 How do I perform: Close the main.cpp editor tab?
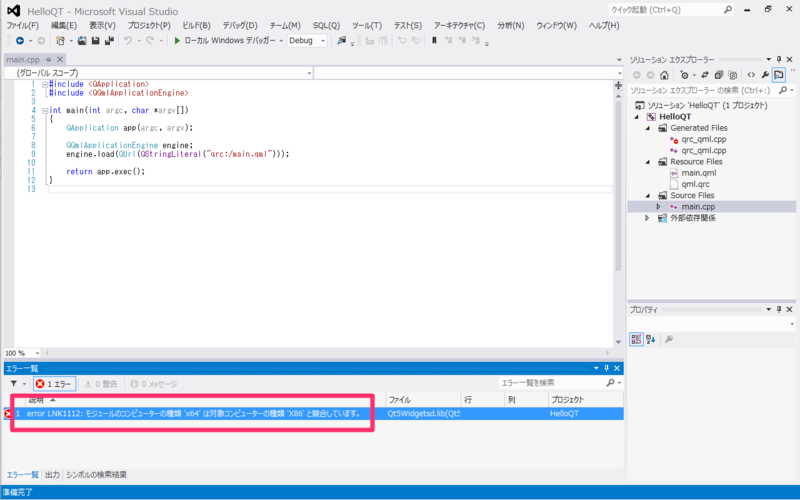tap(60, 60)
